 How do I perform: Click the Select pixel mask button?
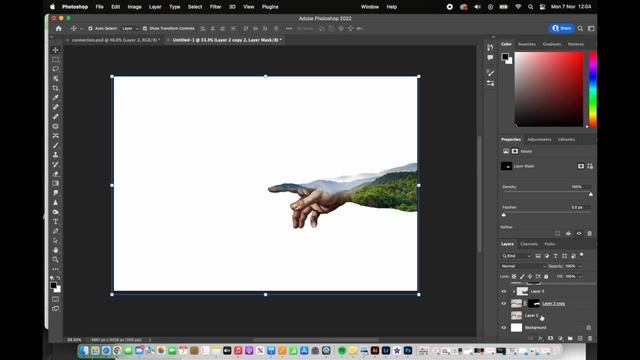pyautogui.click(x=580, y=166)
